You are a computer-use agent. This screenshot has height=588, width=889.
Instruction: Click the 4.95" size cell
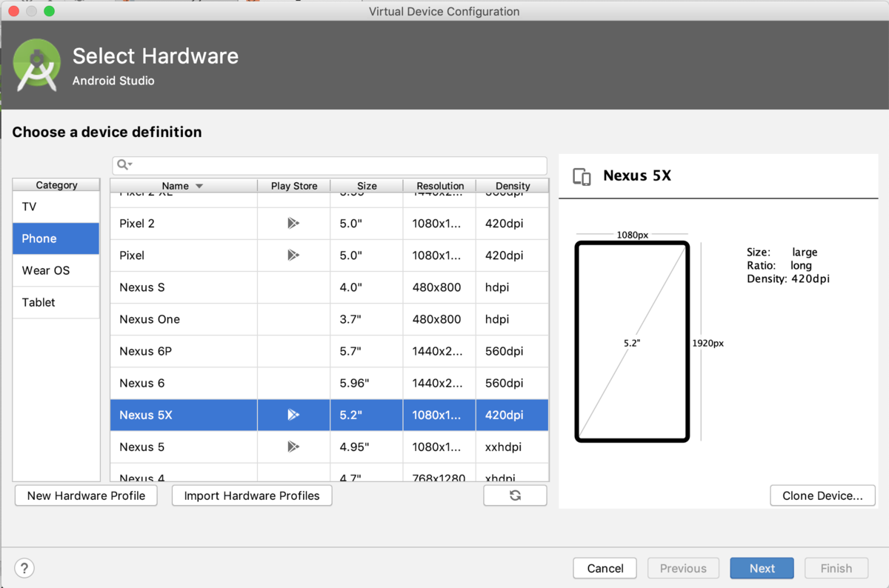tap(367, 447)
